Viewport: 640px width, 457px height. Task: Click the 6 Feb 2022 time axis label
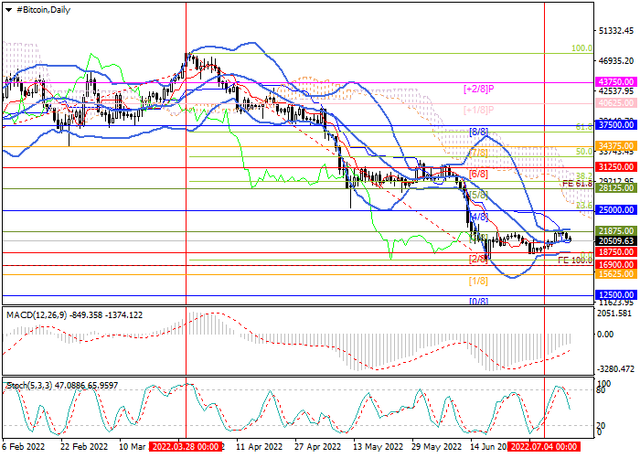(x=23, y=447)
